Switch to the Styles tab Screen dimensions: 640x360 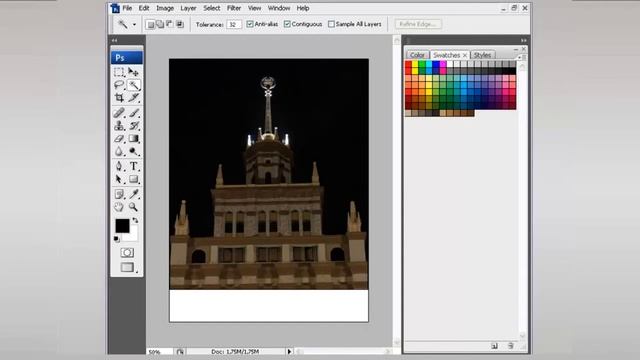(x=482, y=55)
